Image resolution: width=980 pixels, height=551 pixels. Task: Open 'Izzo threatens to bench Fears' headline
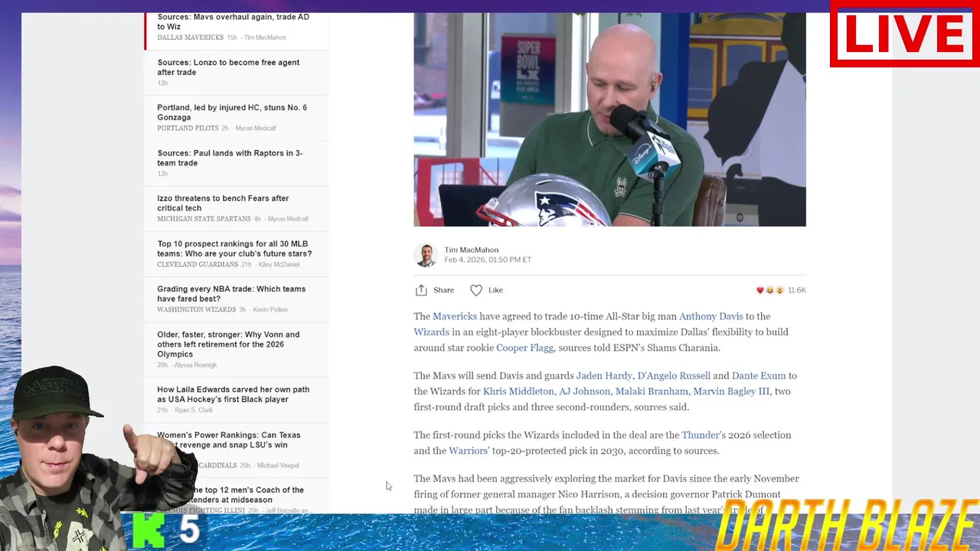223,203
